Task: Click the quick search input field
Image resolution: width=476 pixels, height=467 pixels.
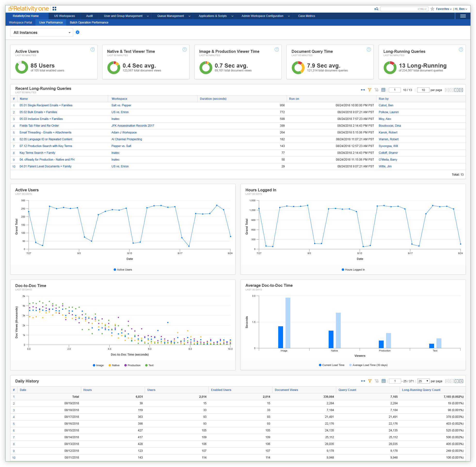Action: coord(404,9)
